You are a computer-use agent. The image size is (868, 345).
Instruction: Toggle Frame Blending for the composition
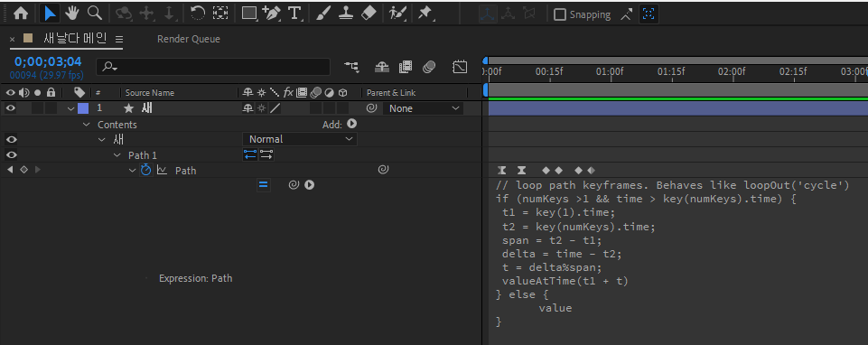(x=406, y=67)
